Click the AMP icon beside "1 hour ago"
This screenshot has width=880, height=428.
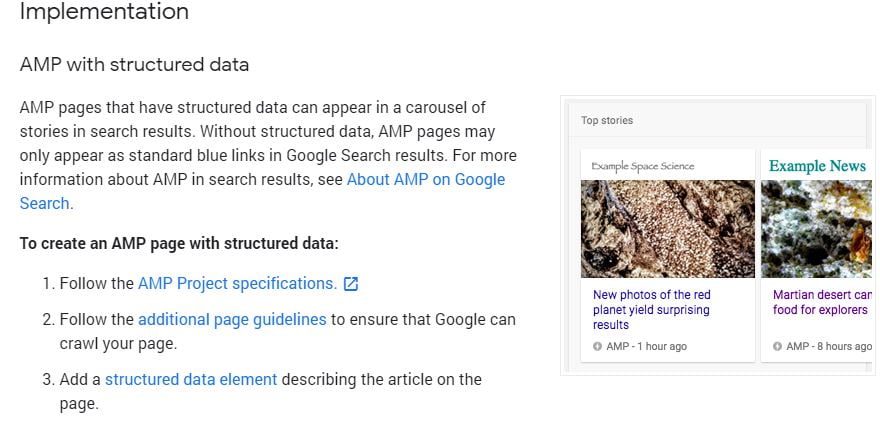pyautogui.click(x=597, y=347)
